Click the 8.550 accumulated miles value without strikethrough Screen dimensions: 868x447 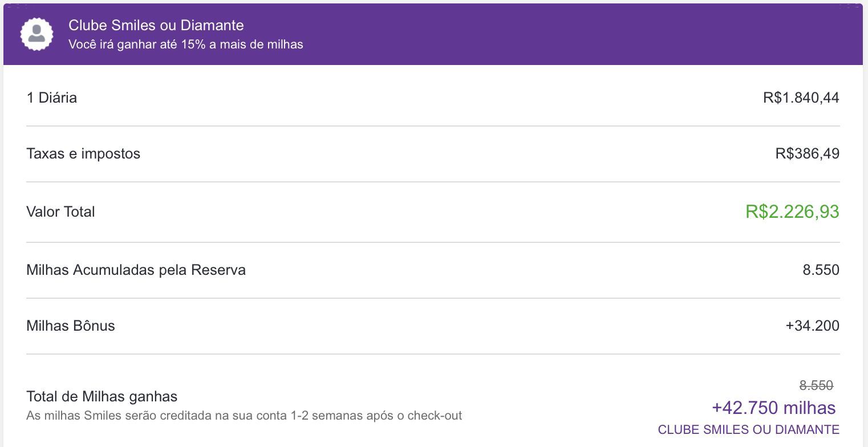click(821, 270)
